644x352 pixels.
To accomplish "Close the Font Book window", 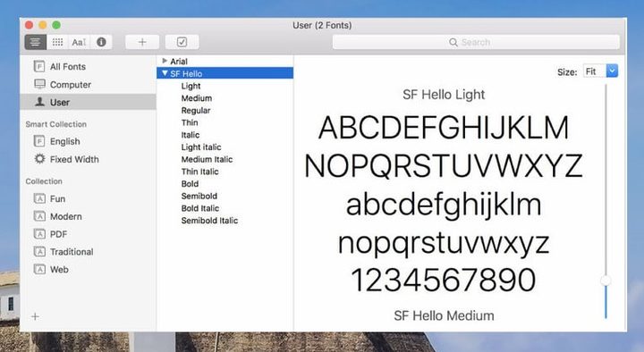I will (x=30, y=25).
